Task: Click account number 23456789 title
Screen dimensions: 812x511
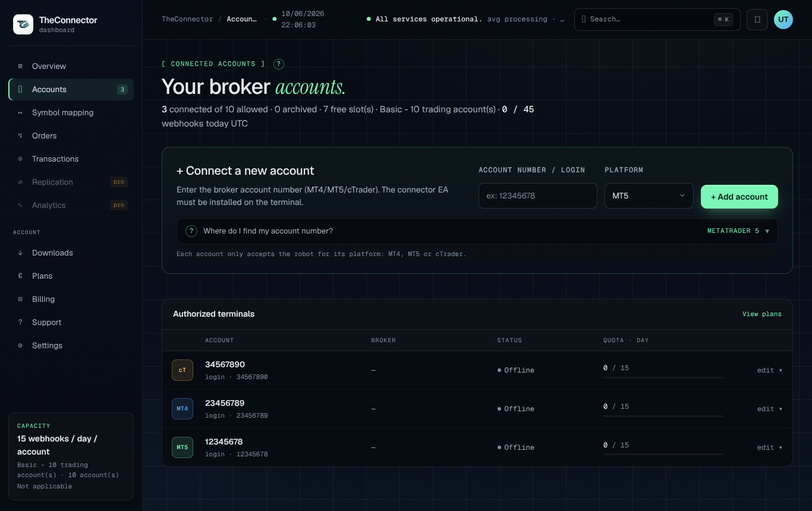Action: coord(225,403)
